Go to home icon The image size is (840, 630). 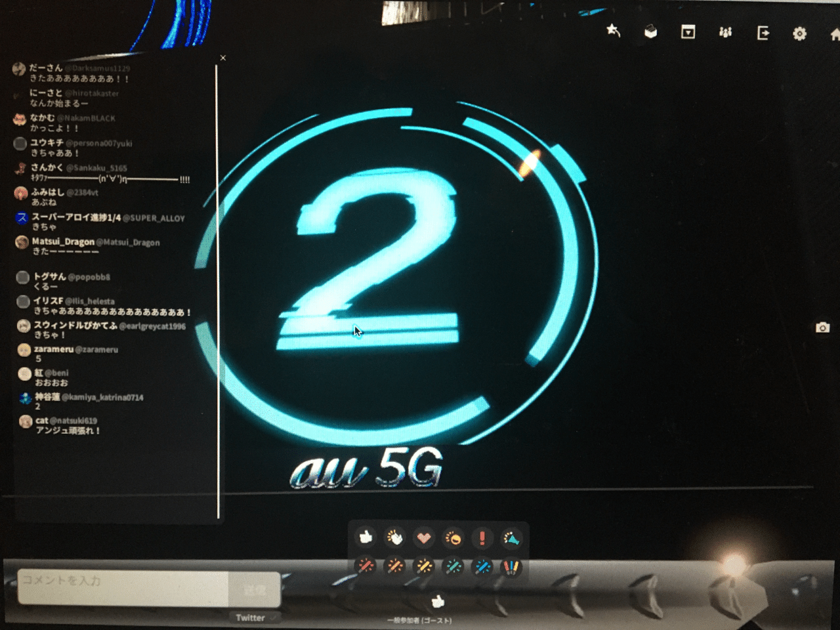click(x=834, y=34)
